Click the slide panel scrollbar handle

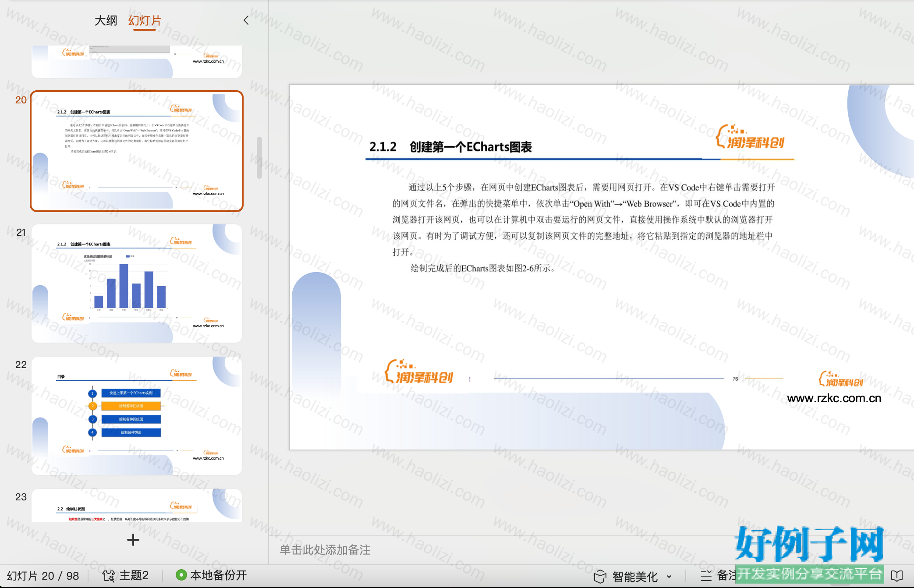pyautogui.click(x=259, y=158)
